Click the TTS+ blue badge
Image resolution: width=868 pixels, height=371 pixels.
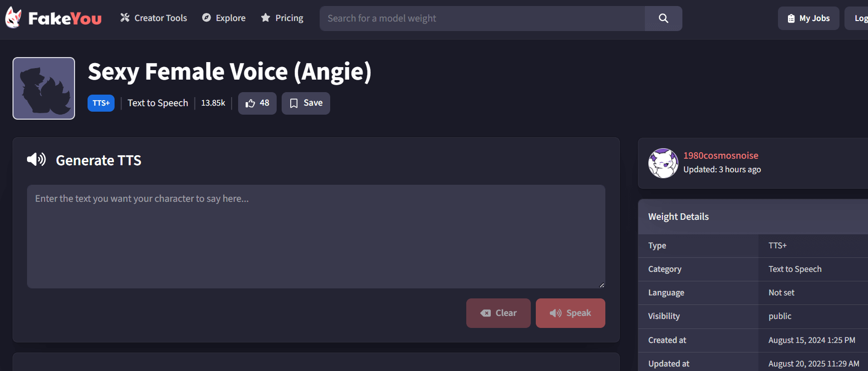[101, 103]
